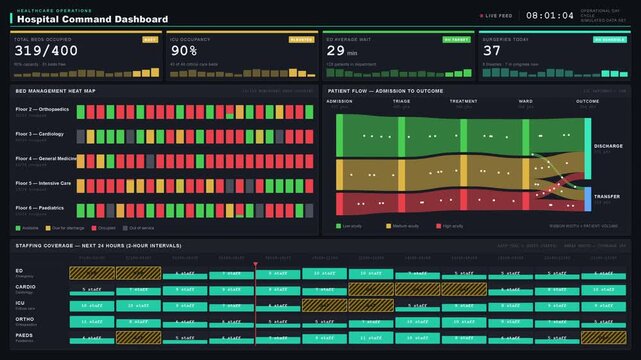Image resolution: width=641 pixels, height=360 pixels.
Task: Click the first CARDIO cell showing 5 staff
Action: coord(92,291)
